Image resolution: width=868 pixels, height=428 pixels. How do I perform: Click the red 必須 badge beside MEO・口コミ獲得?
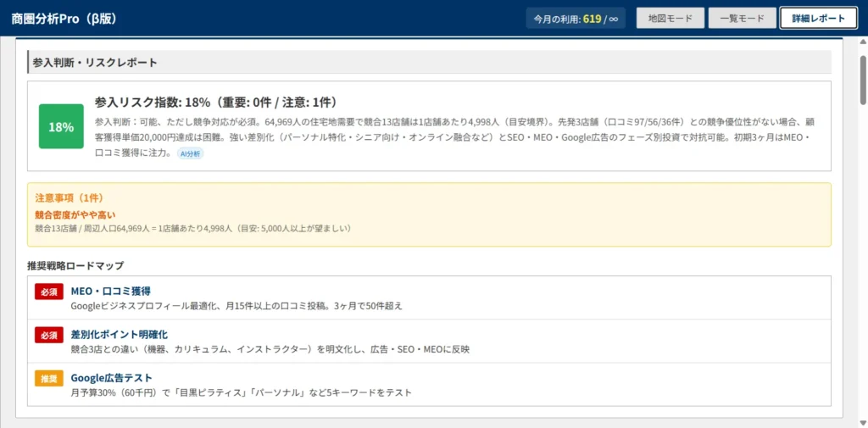click(x=49, y=292)
